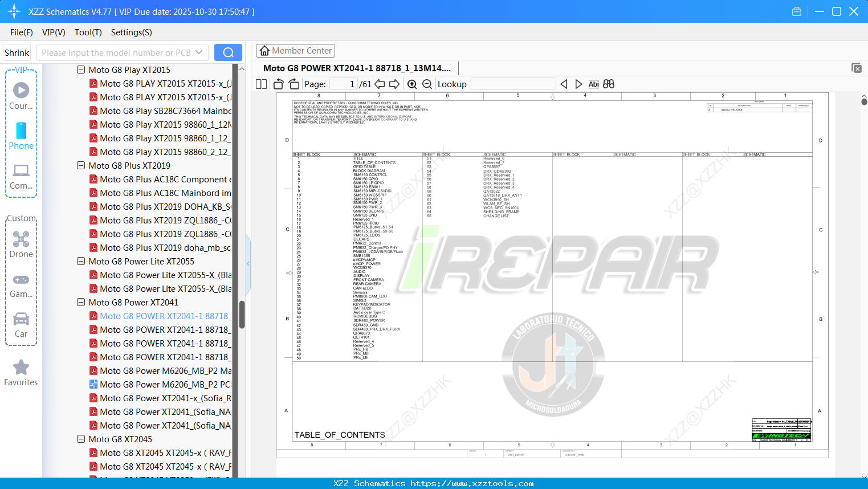The width and height of the screenshot is (868, 489).
Task: Click the file tree scroll-up arrow
Action: 242,68
